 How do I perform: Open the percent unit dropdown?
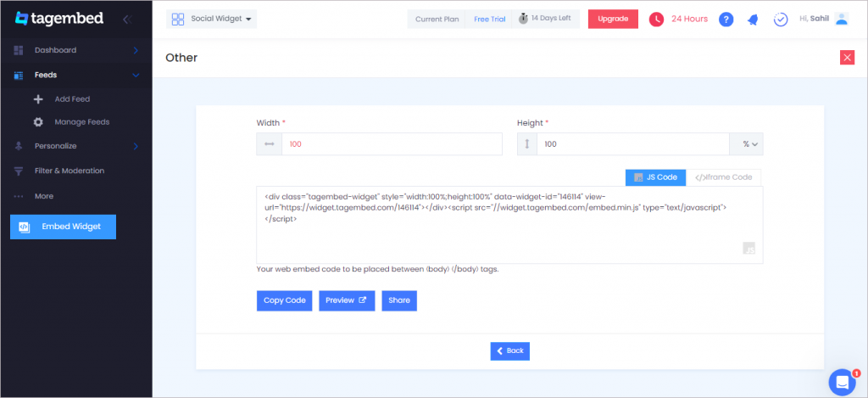746,144
